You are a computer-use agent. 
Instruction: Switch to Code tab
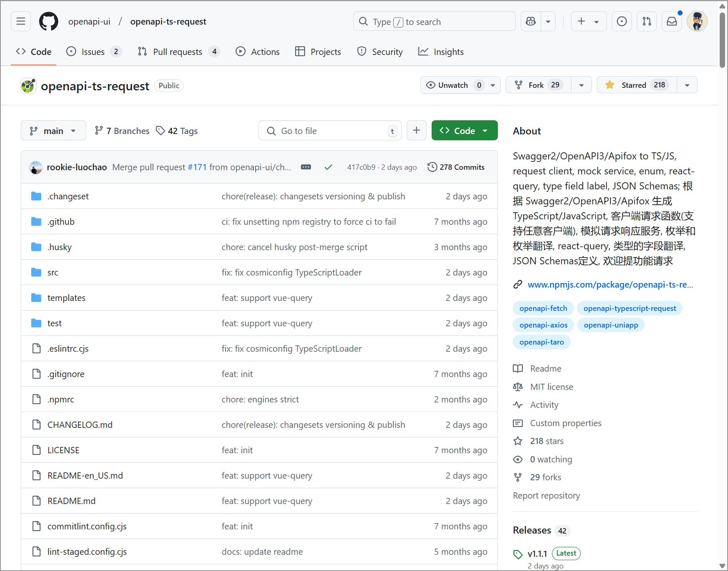coord(34,52)
